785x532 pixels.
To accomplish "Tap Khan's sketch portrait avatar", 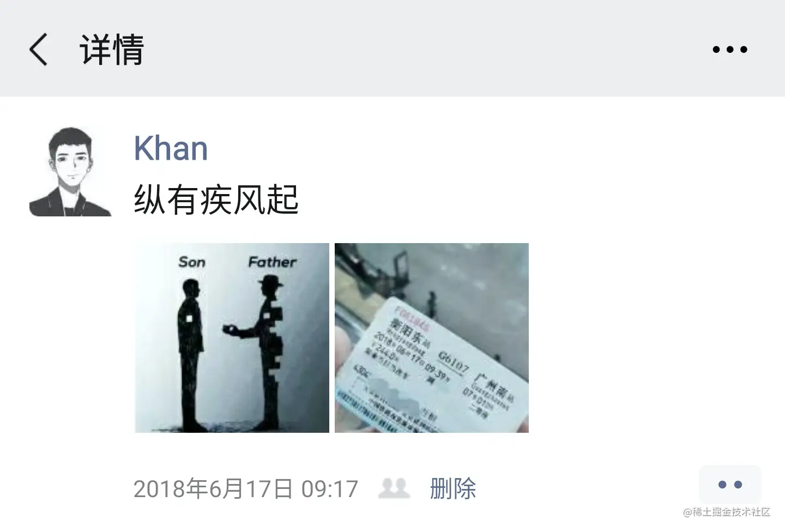I will click(70, 172).
